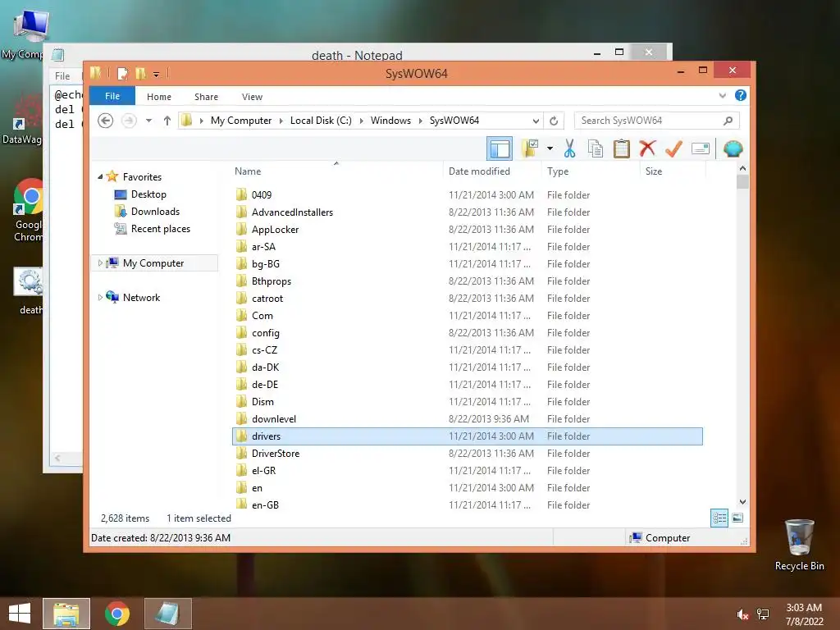Open Customize Quick Access Toolbar dropdown

click(156, 74)
